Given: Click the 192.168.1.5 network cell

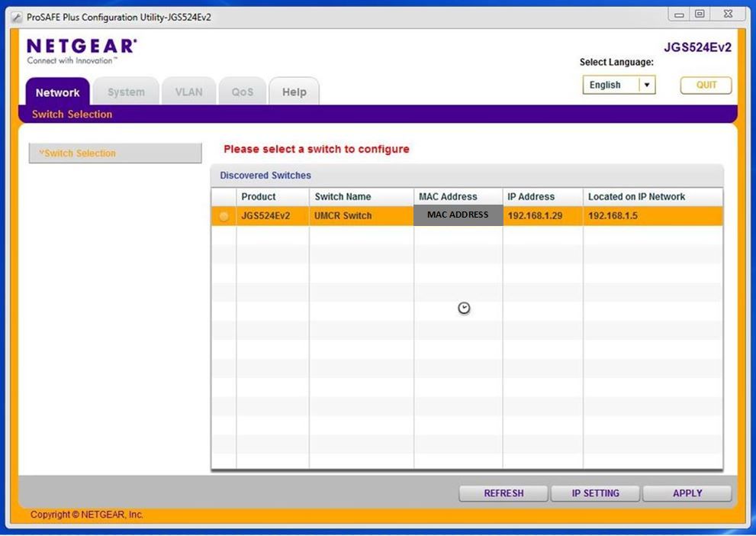Looking at the screenshot, I should (653, 215).
